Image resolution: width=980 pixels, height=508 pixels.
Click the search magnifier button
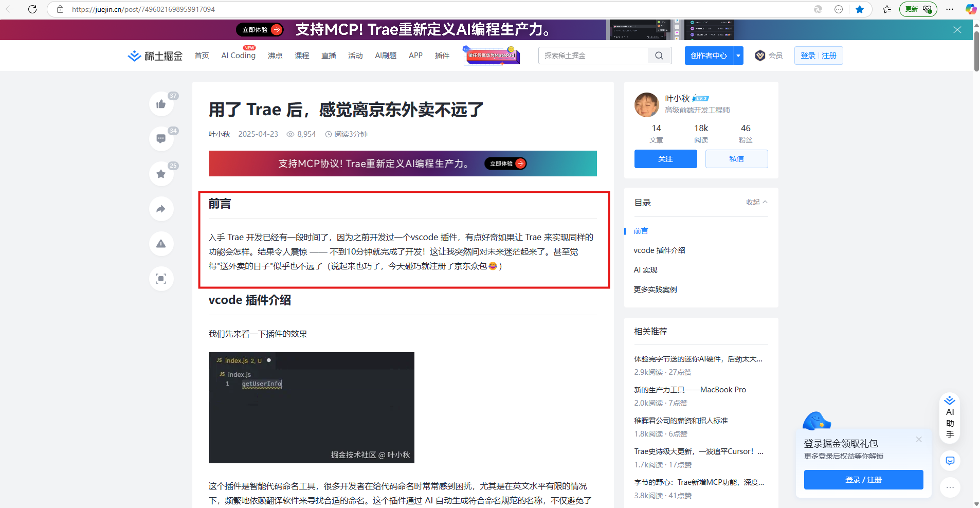click(659, 56)
